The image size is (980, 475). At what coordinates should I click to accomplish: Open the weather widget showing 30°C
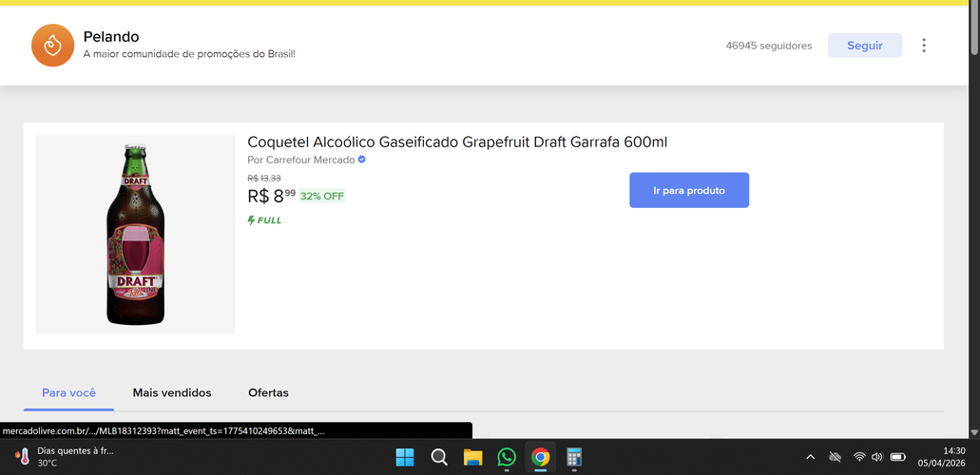[65, 457]
